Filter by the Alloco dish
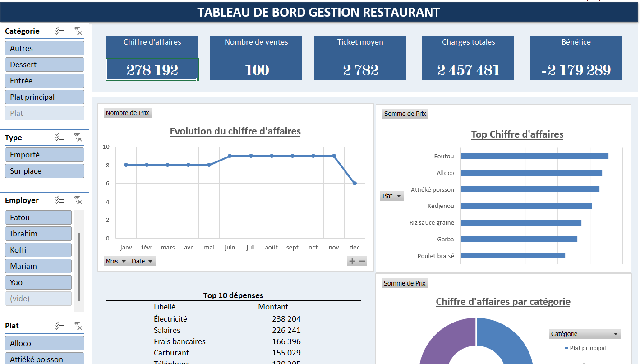Image resolution: width=640 pixels, height=364 pixels. pos(45,343)
